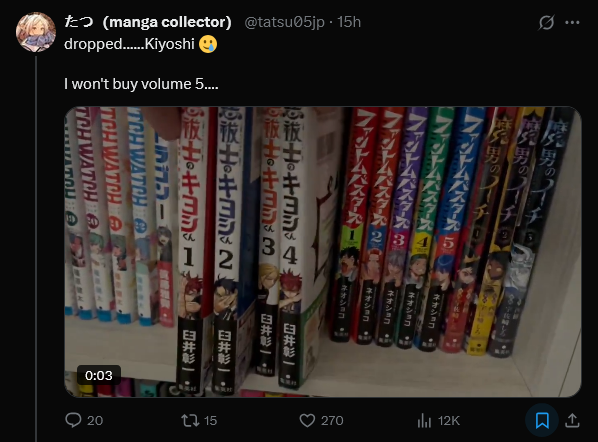Click the tweet text 'I won't buy volume 5....'
598x442 pixels.
[141, 84]
